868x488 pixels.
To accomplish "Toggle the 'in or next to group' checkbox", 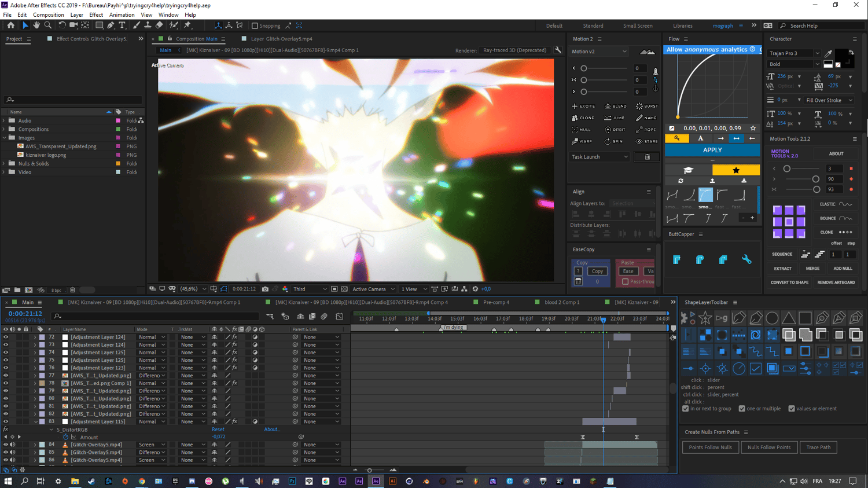I will pos(686,409).
